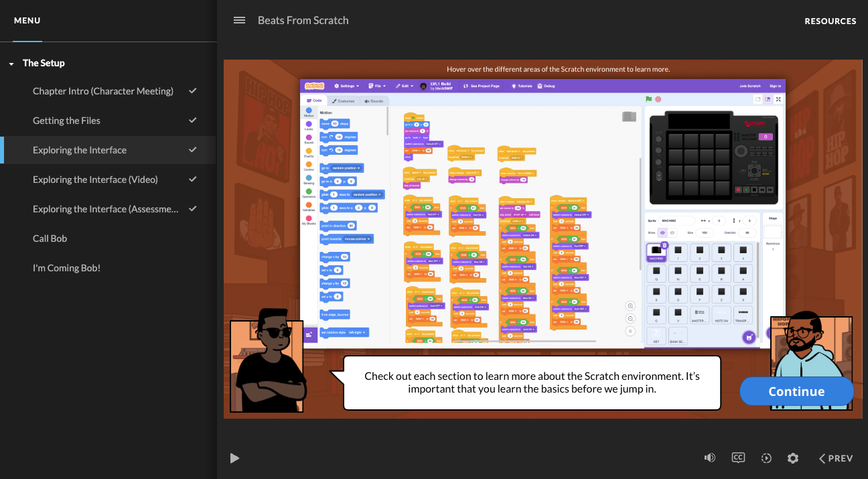Select the Sound blocks category
868x479 pixels.
click(309, 139)
